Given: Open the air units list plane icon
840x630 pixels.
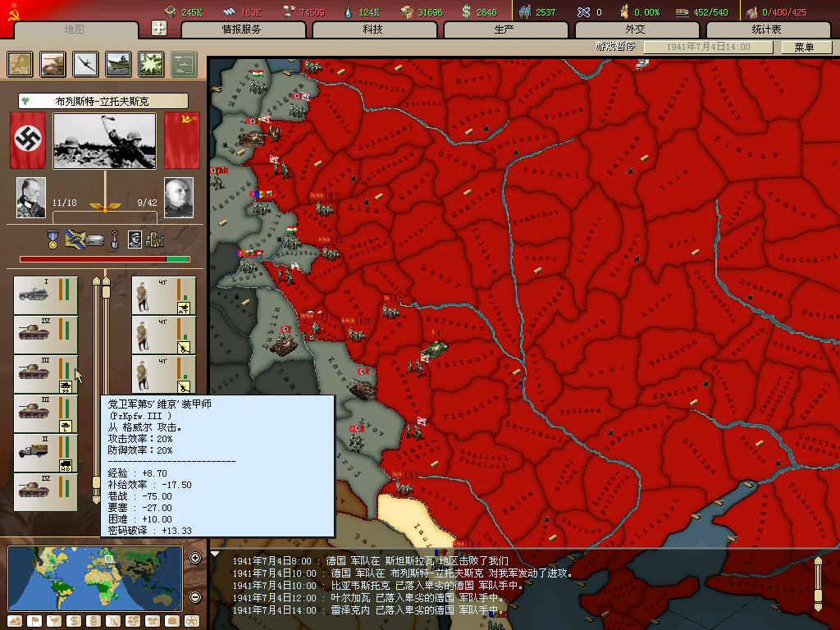Looking at the screenshot, I should (85, 63).
